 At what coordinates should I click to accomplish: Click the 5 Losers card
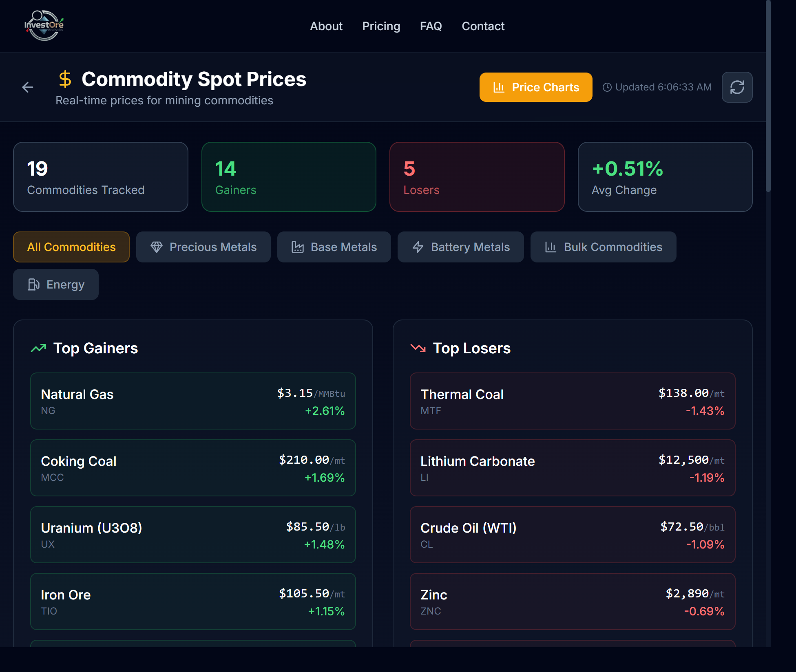477,177
